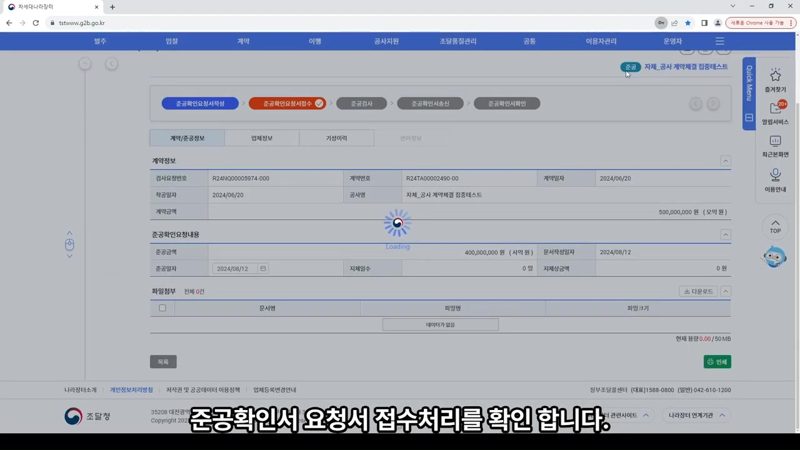
Task: Open a new browser tab
Action: click(112, 7)
